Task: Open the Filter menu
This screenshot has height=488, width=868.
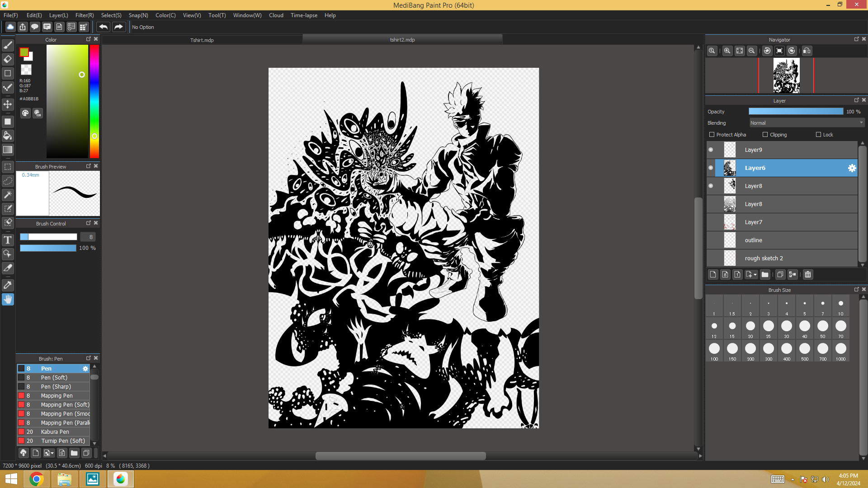Action: point(85,15)
